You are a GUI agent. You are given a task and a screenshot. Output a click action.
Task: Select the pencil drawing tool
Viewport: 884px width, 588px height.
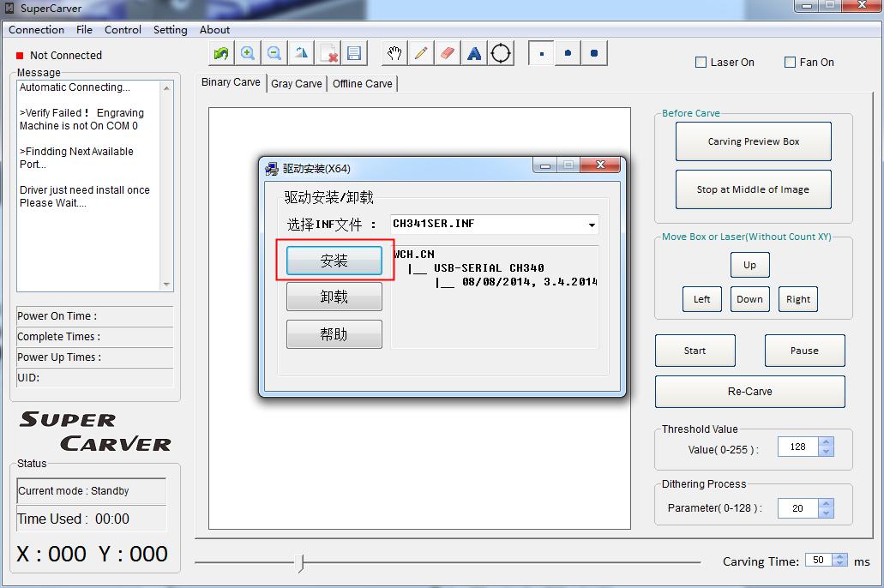[421, 53]
